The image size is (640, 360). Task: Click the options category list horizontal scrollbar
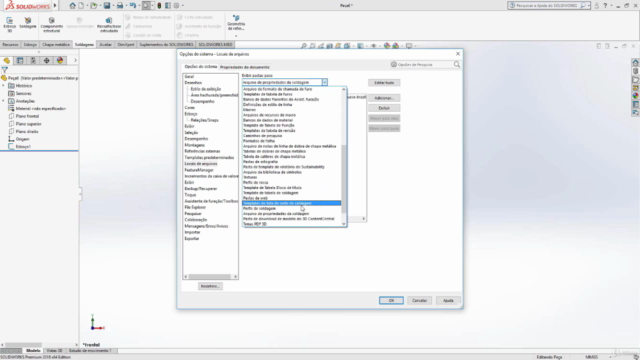211,277
